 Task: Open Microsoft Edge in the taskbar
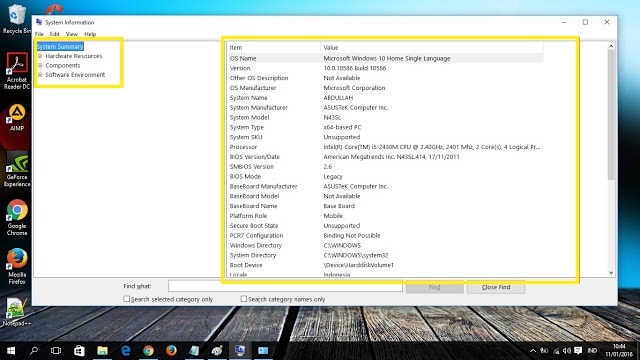(x=125, y=350)
